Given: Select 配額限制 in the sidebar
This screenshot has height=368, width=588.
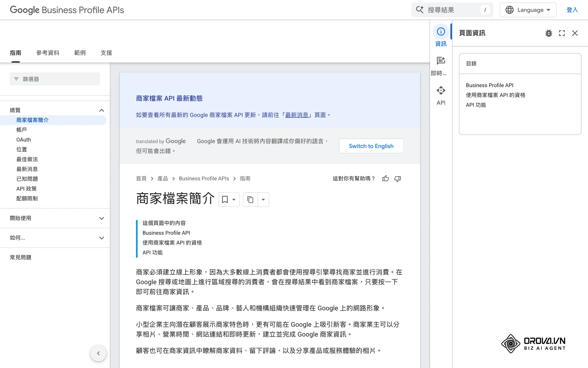Looking at the screenshot, I should [x=27, y=198].
